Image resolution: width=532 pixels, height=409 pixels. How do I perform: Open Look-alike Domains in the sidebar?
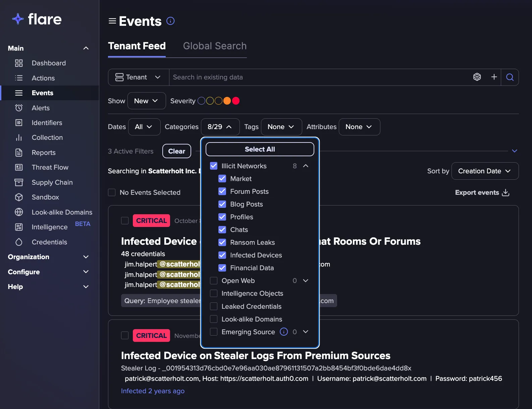pyautogui.click(x=62, y=212)
